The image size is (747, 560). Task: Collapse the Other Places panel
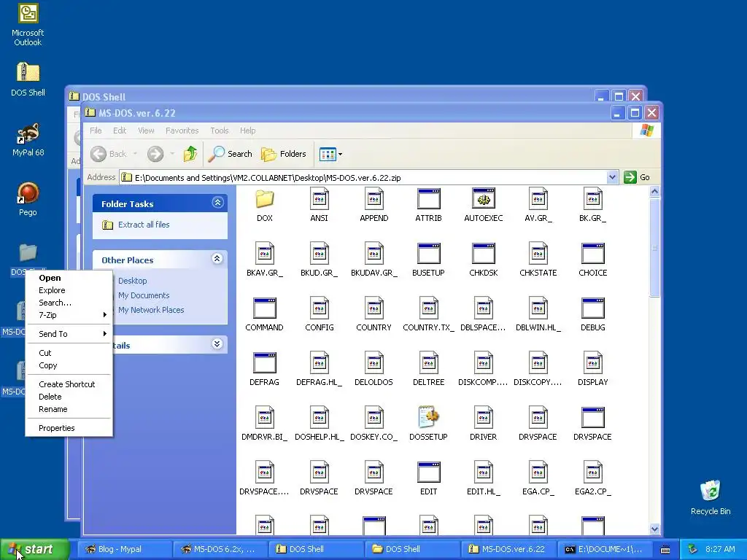pyautogui.click(x=217, y=259)
